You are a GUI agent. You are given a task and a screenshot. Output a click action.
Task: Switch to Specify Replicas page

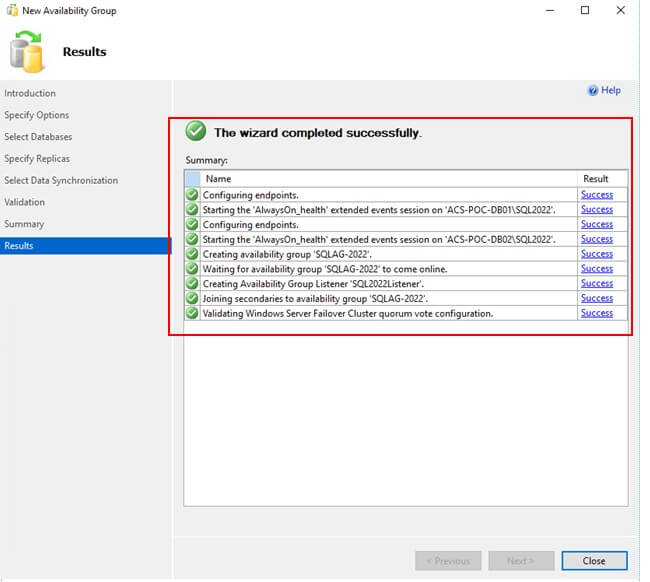37,159
